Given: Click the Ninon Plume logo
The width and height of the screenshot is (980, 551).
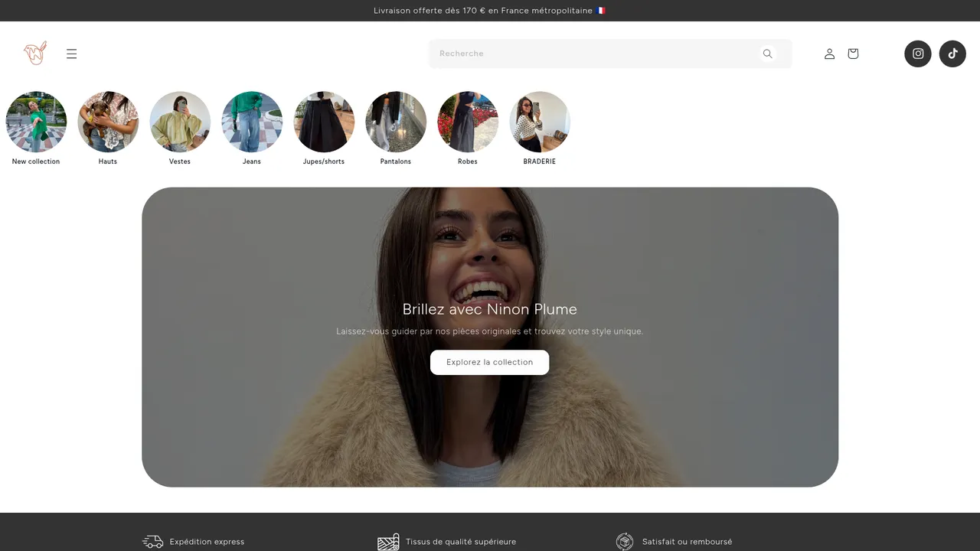Looking at the screenshot, I should click(x=35, y=54).
